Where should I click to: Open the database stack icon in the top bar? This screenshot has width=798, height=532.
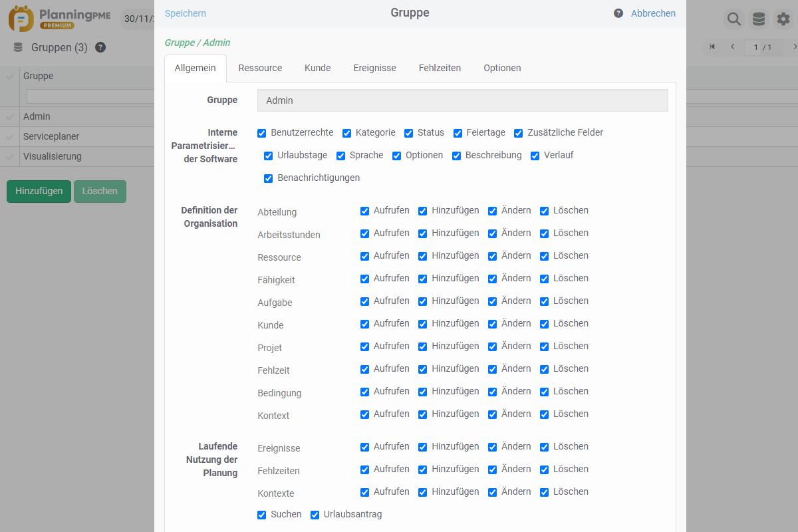pos(758,19)
